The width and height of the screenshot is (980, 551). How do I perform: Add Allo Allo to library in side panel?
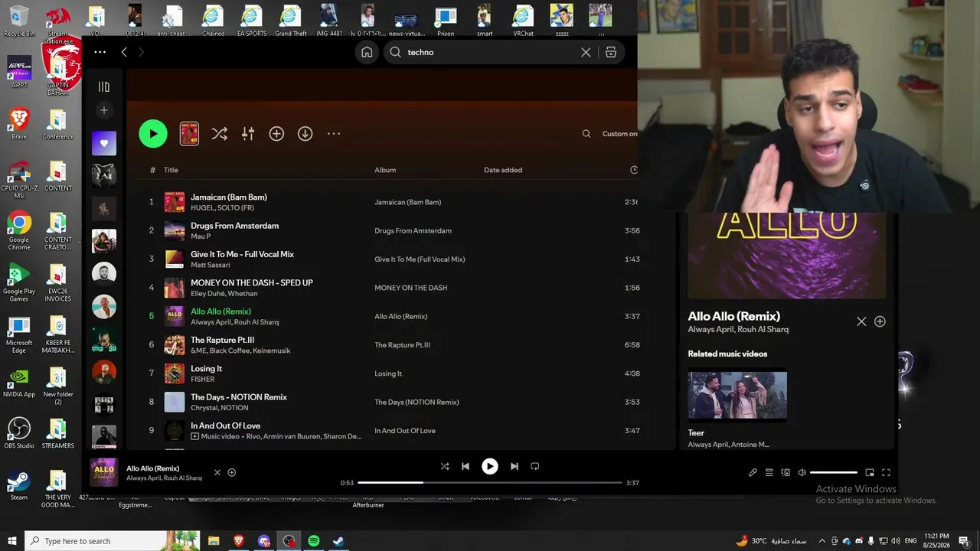(x=880, y=321)
